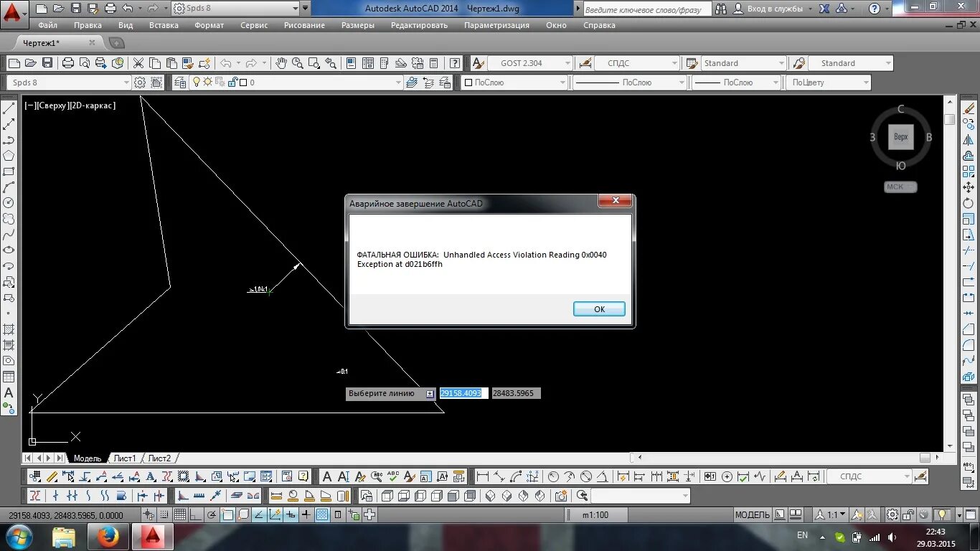Open Windows File Explorer from taskbar
Screen dimensions: 980x551
[64, 537]
